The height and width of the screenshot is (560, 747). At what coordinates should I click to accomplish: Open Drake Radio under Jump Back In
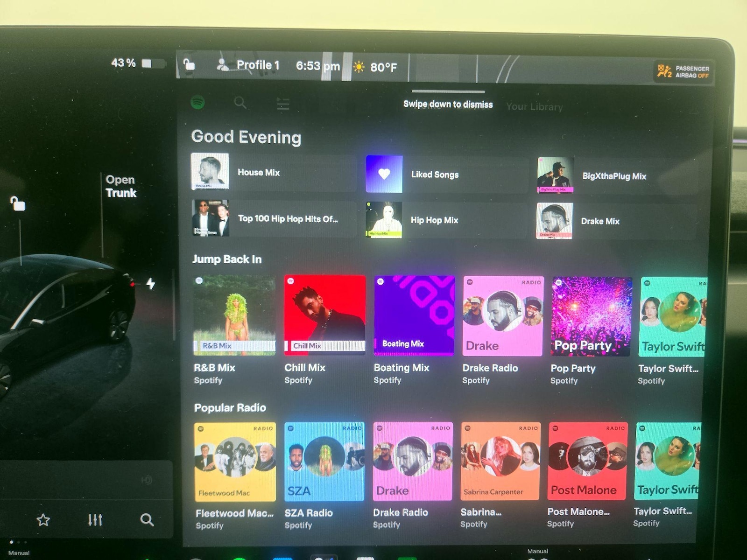tap(503, 316)
